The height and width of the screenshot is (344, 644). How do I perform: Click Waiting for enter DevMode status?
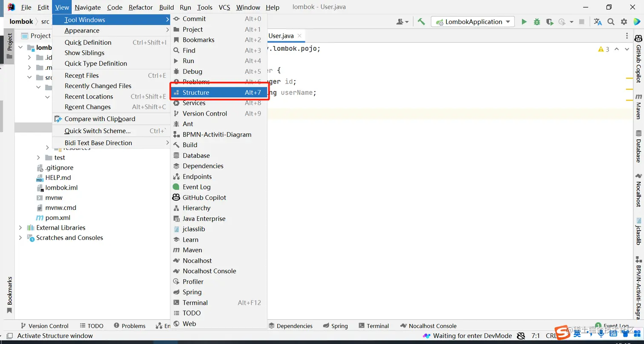coord(468,336)
